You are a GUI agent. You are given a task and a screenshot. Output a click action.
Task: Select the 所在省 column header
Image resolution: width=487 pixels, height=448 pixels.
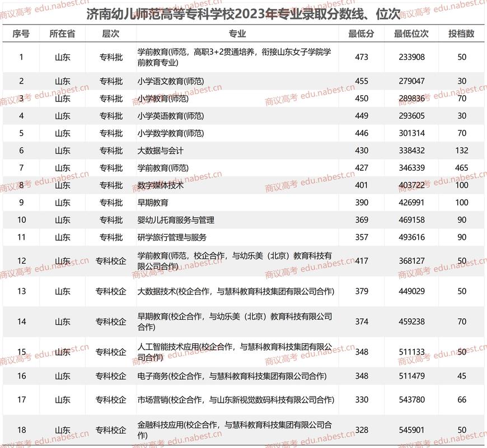pyautogui.click(x=64, y=34)
